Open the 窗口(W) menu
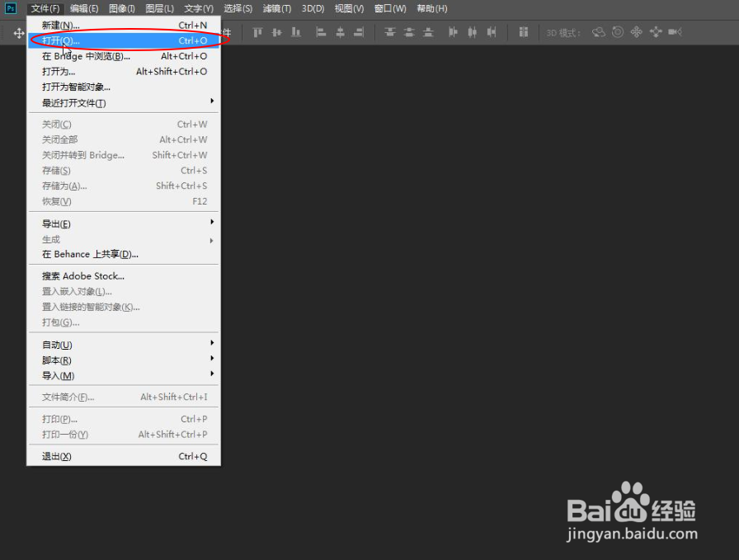Image resolution: width=739 pixels, height=560 pixels. click(x=390, y=8)
